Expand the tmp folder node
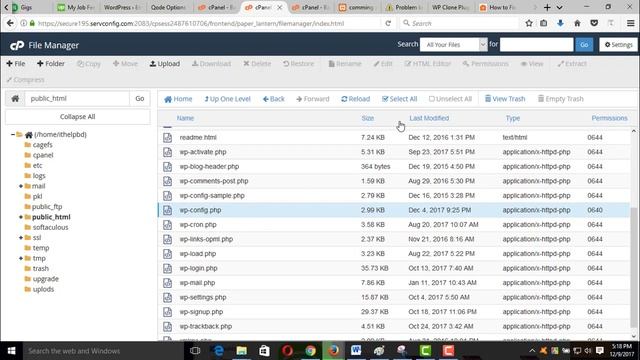Screen dimensions: 640x360 click(21, 258)
